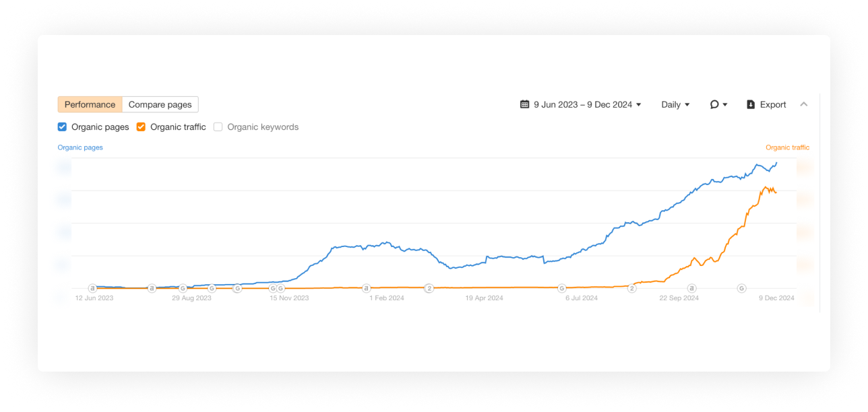Enable the Organic keywords checkbox

pyautogui.click(x=218, y=127)
